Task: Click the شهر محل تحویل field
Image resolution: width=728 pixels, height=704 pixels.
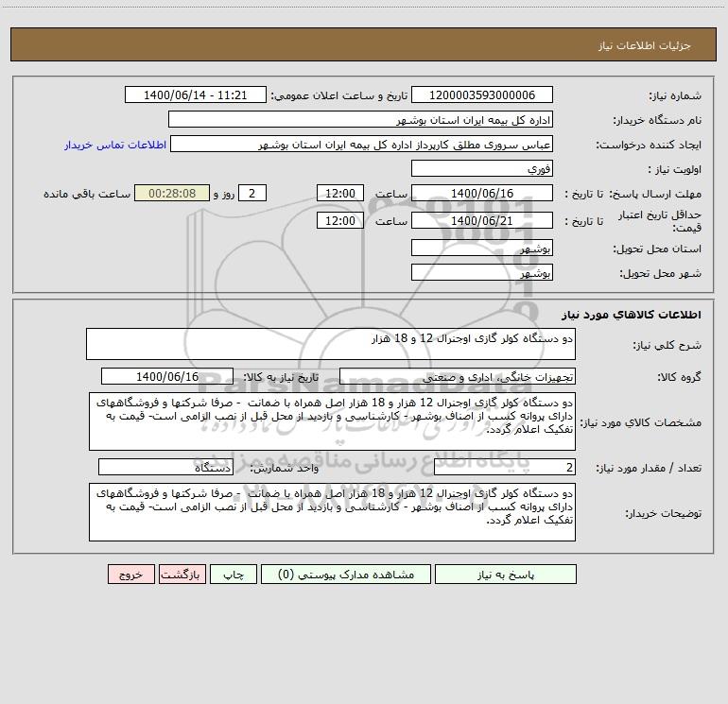Action: [482, 272]
